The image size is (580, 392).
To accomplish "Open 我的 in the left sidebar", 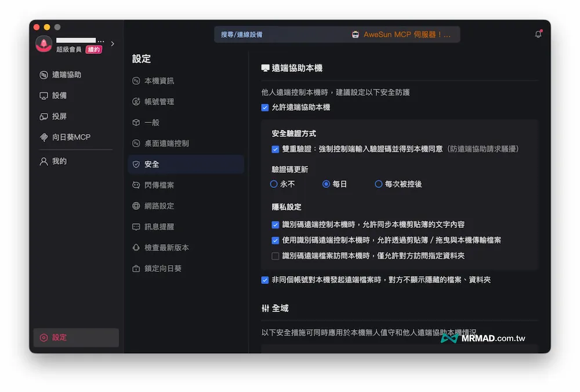I will 75,161.
